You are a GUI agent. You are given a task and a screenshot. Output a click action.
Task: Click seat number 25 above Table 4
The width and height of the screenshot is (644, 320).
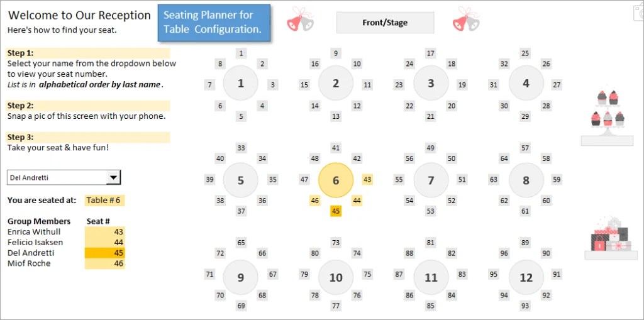[525, 53]
